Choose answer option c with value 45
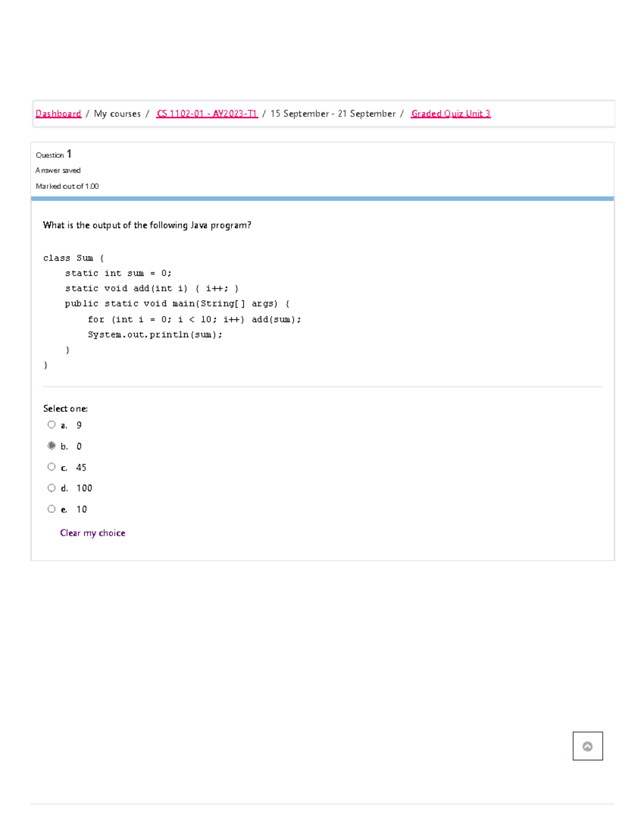 [x=52, y=467]
